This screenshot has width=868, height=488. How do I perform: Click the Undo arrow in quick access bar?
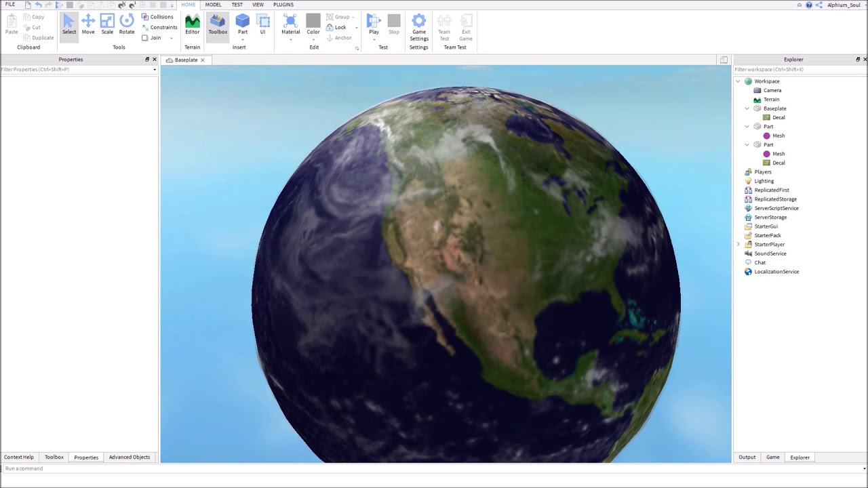click(38, 5)
